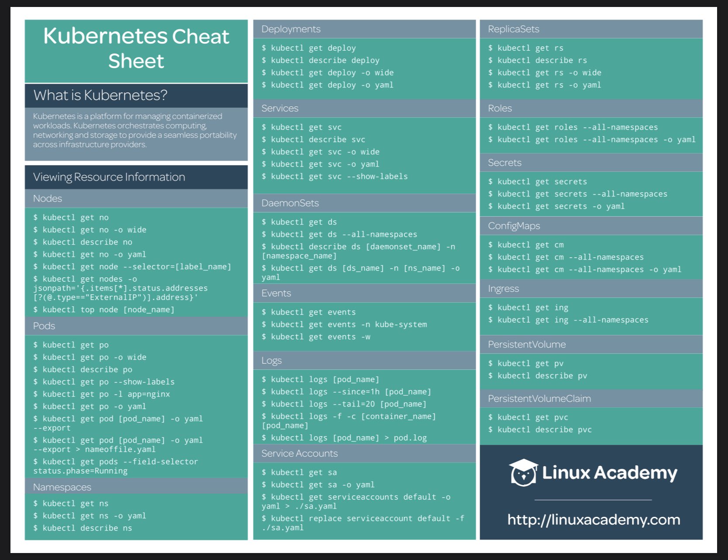Screen dimensions: 728x560
Task: Select 'kubectl get ns -o yaml' line
Action: point(90,516)
